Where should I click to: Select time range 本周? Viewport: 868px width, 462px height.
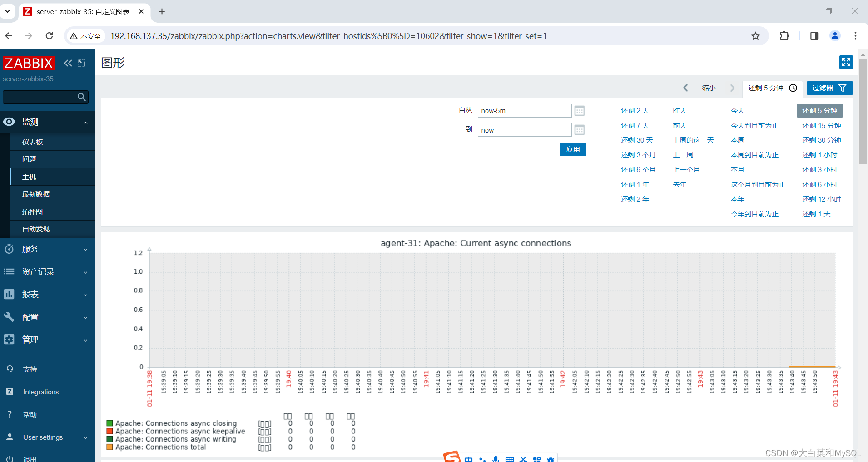coord(738,140)
